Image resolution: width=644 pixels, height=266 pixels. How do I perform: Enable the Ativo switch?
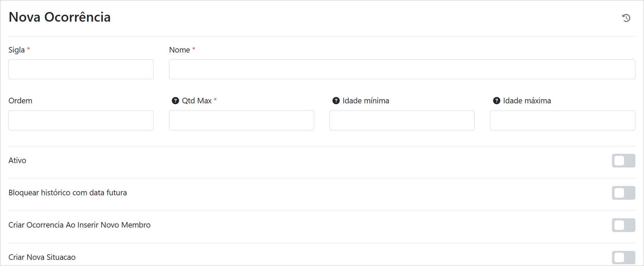click(623, 161)
